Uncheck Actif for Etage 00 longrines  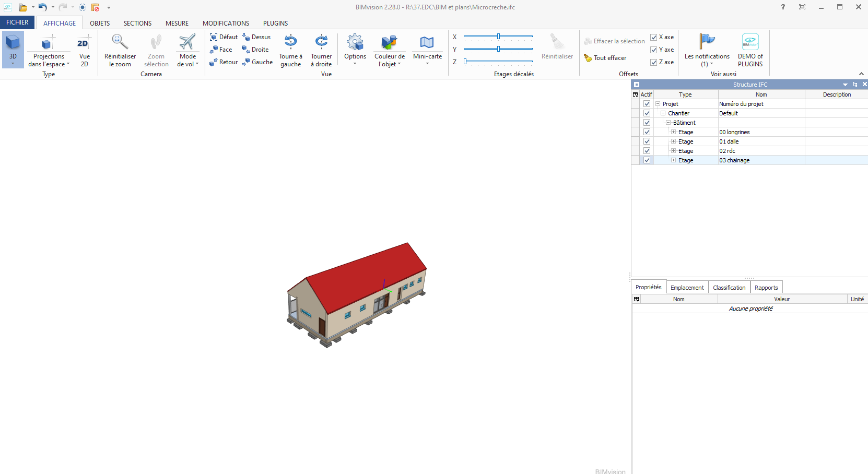647,132
